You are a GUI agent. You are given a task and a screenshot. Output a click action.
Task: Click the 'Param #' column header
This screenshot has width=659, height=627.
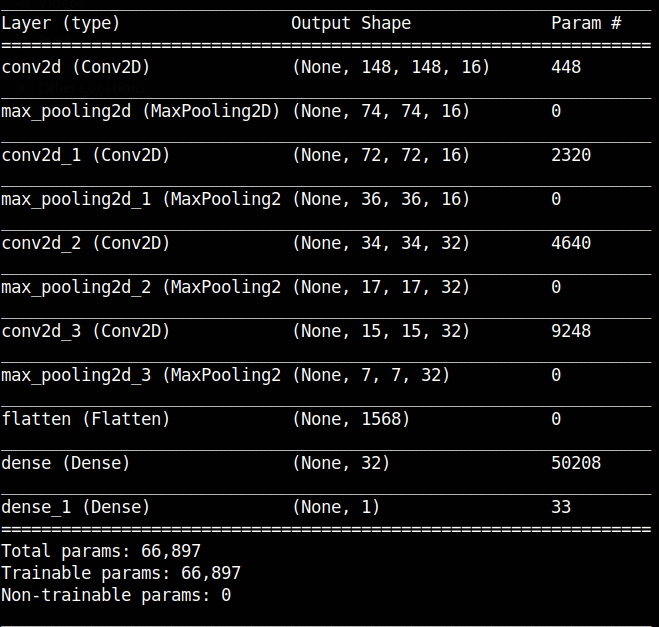pyautogui.click(x=586, y=24)
